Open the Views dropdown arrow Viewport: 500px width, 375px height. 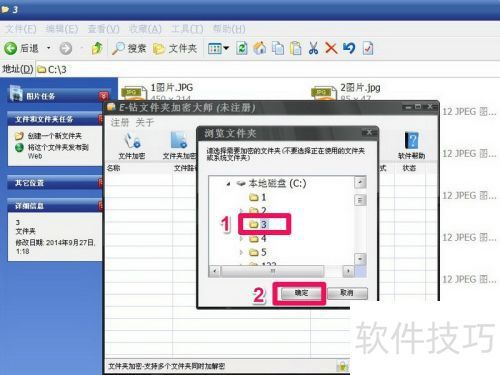226,49
